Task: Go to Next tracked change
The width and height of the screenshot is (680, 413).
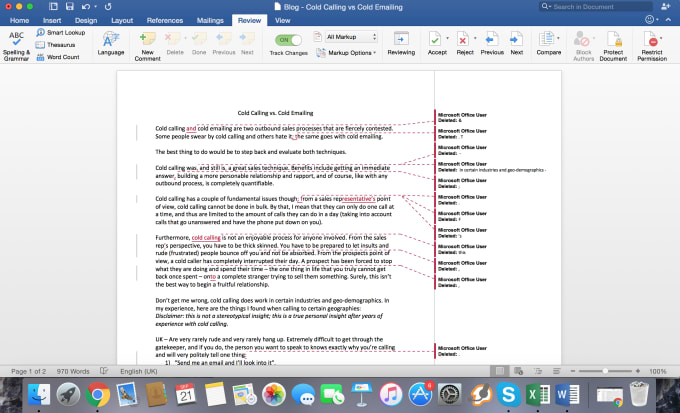Action: (x=517, y=43)
